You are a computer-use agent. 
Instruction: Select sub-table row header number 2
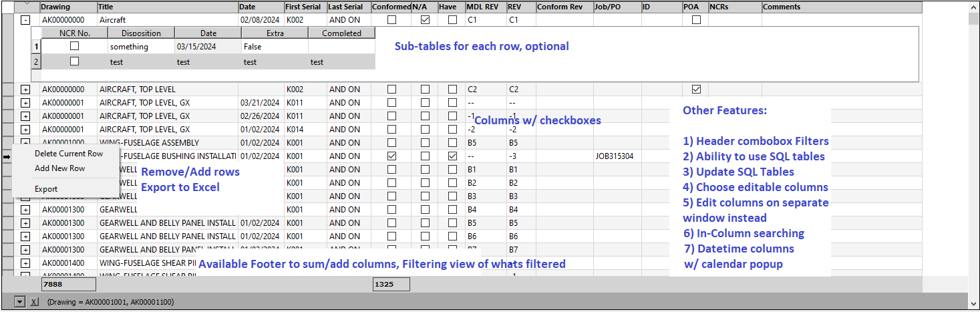pyautogui.click(x=37, y=61)
